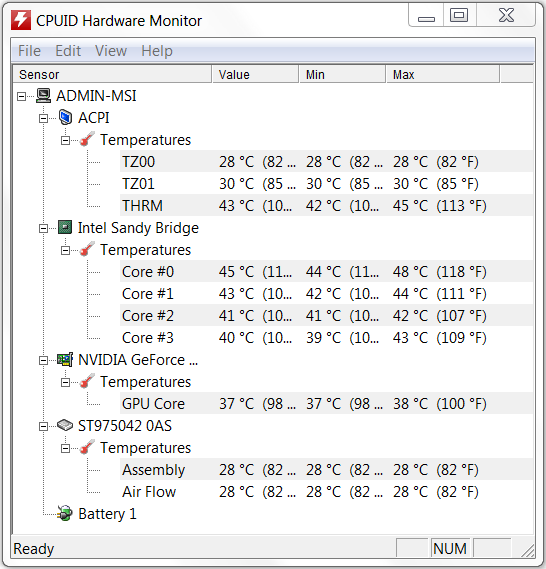Select the GPU Core temperature row
546x569 pixels.
click(x=327, y=404)
